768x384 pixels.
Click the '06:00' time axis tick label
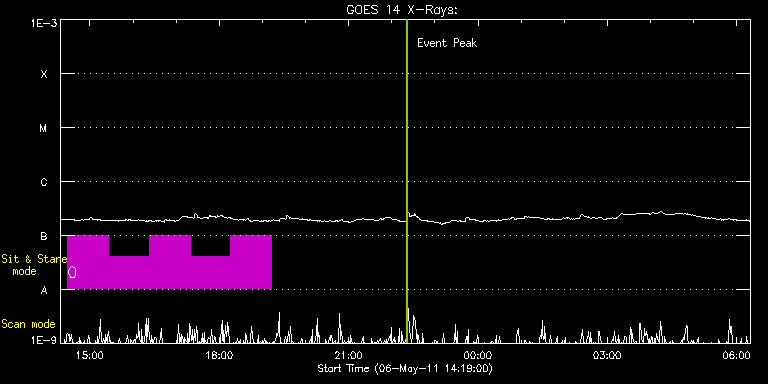(736, 355)
